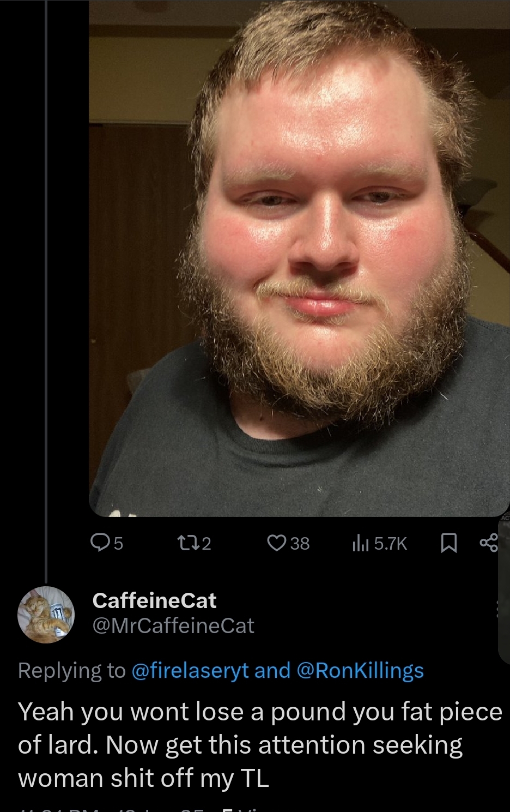This screenshot has height=812, width=510.
Task: Tap the @MrCaffeineCat handle
Action: click(173, 625)
